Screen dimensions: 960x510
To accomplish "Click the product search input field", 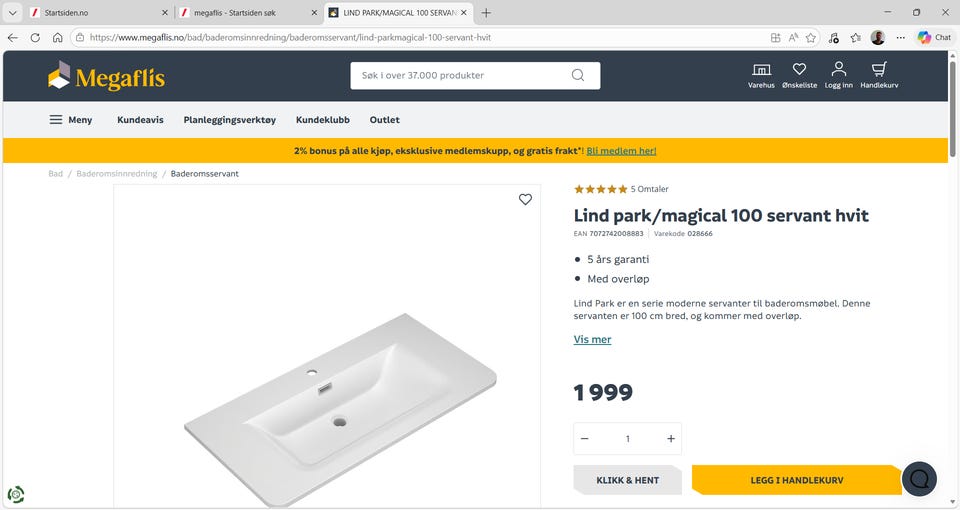I will [x=460, y=75].
